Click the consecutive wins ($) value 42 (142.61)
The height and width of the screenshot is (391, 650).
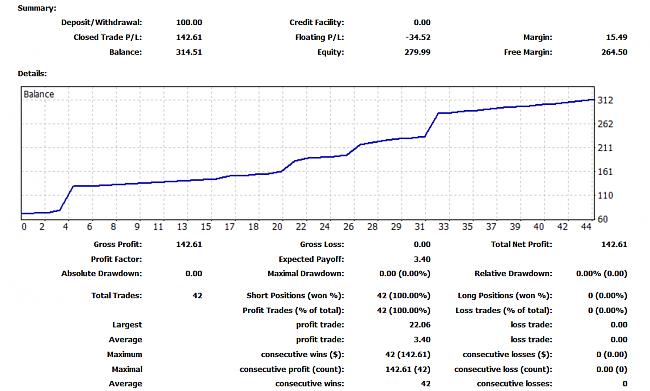coord(408,355)
